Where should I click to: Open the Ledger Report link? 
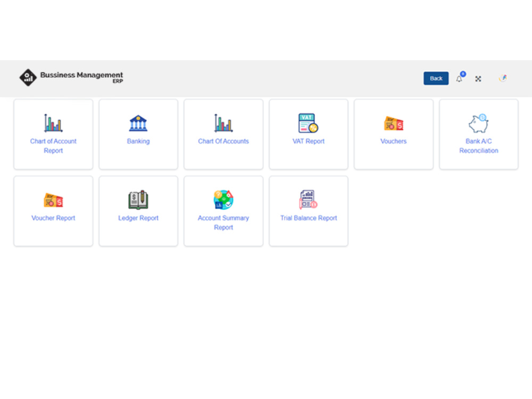[x=138, y=218]
